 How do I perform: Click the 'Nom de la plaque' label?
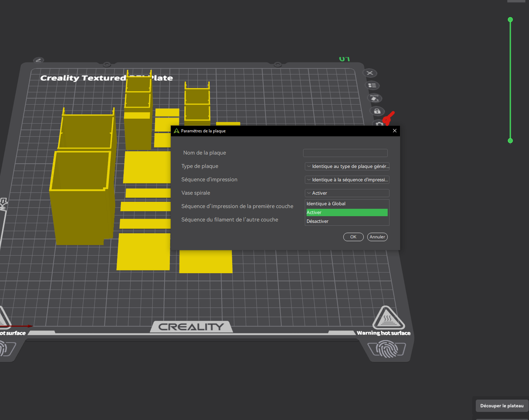pyautogui.click(x=204, y=153)
